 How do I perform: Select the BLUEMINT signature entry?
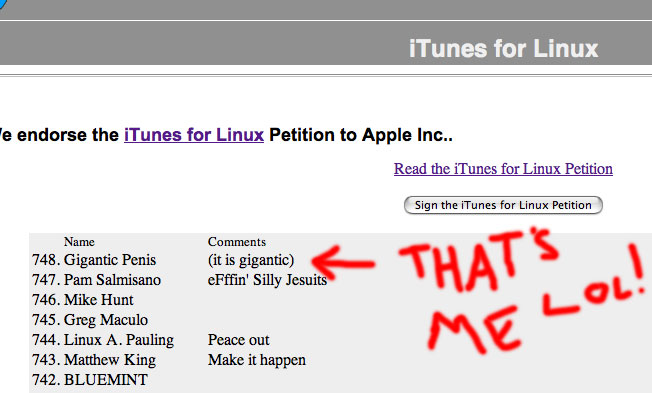point(106,380)
